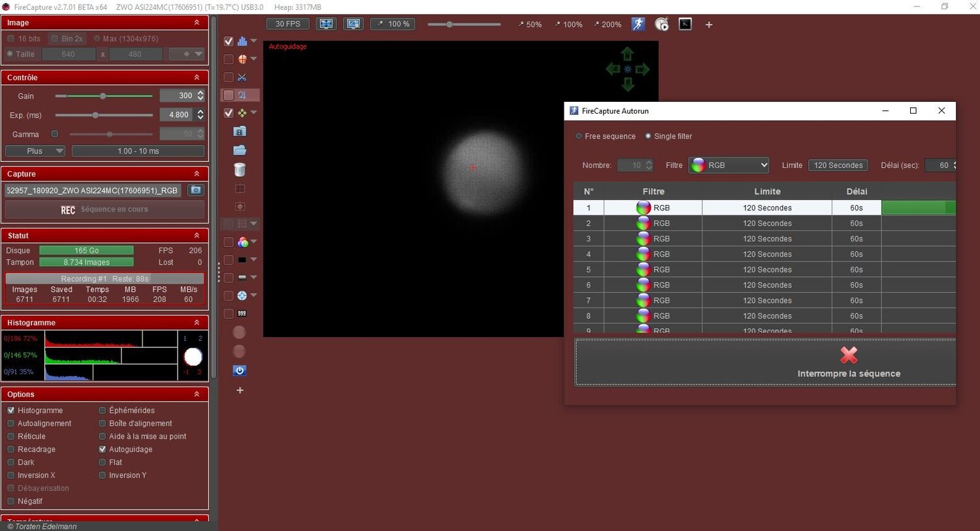Collapse the Options panel
This screenshot has height=531, width=980.
[197, 394]
